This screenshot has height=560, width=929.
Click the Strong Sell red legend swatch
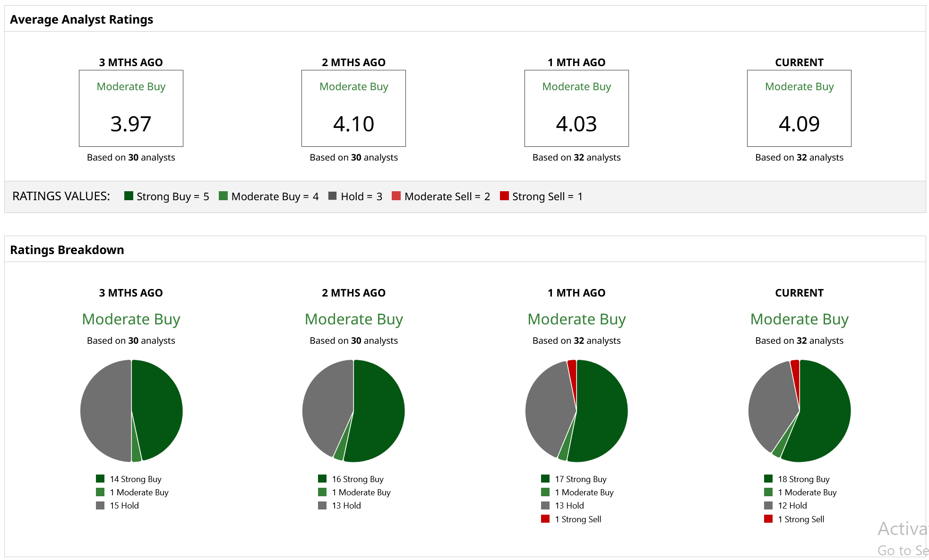(x=504, y=196)
